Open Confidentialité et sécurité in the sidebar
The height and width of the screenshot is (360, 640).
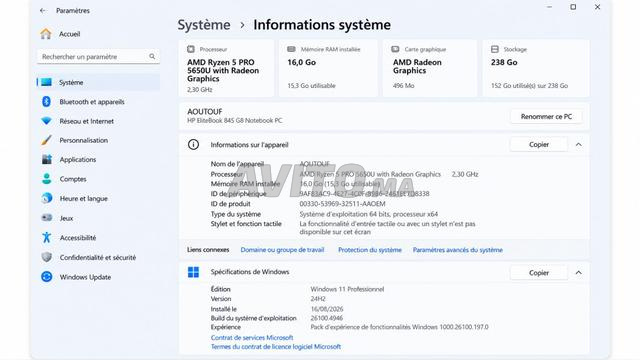[x=98, y=258]
